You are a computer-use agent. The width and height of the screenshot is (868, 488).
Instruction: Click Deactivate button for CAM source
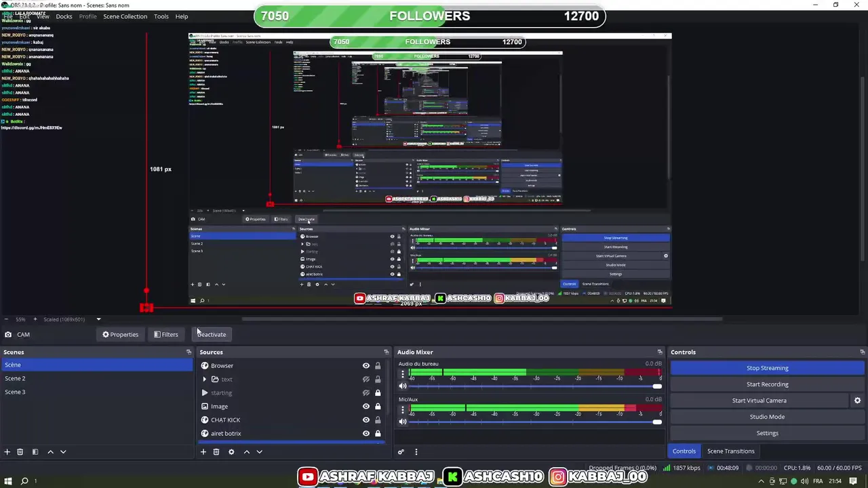212,334
